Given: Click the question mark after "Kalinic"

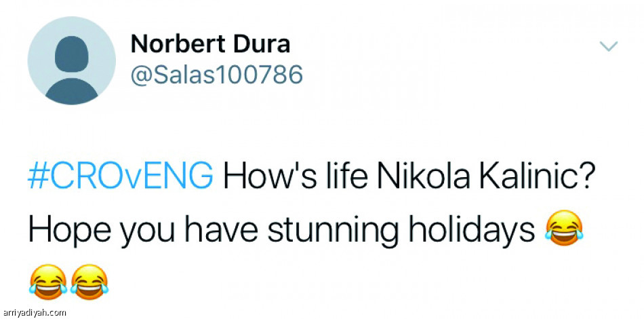Looking at the screenshot, I should pyautogui.click(x=586, y=177).
